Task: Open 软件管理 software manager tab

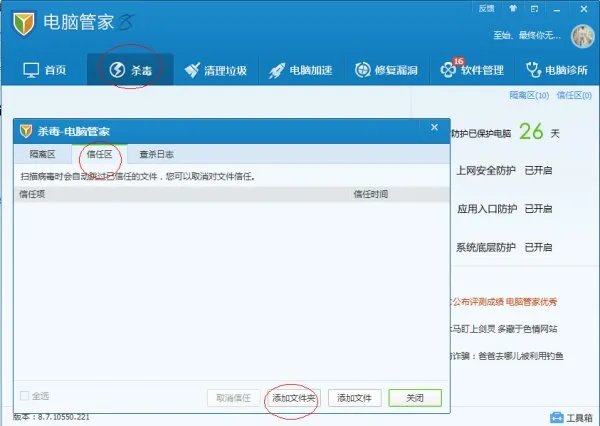Action: point(472,69)
